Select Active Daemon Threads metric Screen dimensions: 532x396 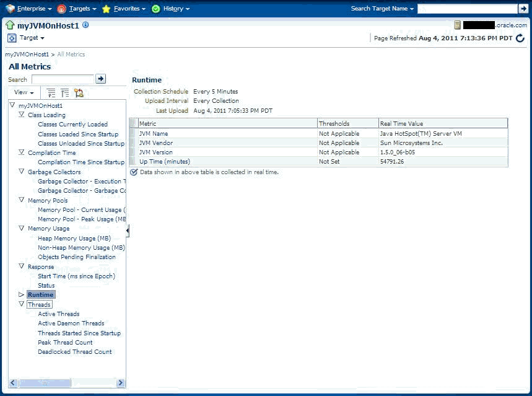coord(71,323)
